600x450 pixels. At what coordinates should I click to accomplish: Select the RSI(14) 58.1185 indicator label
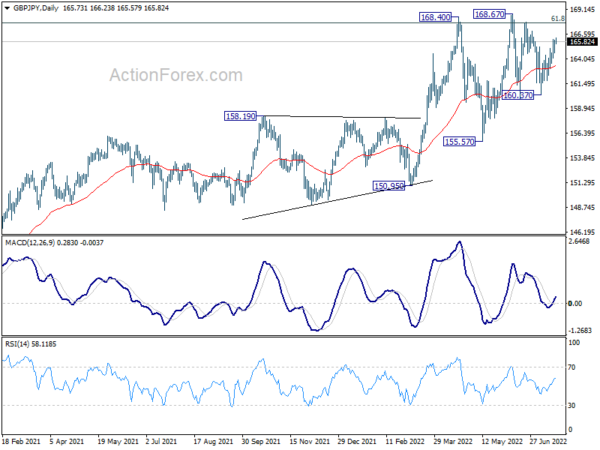pyautogui.click(x=31, y=344)
